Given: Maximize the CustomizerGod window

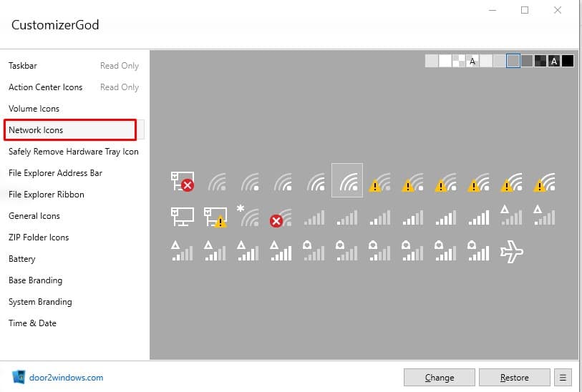Looking at the screenshot, I should (x=525, y=11).
